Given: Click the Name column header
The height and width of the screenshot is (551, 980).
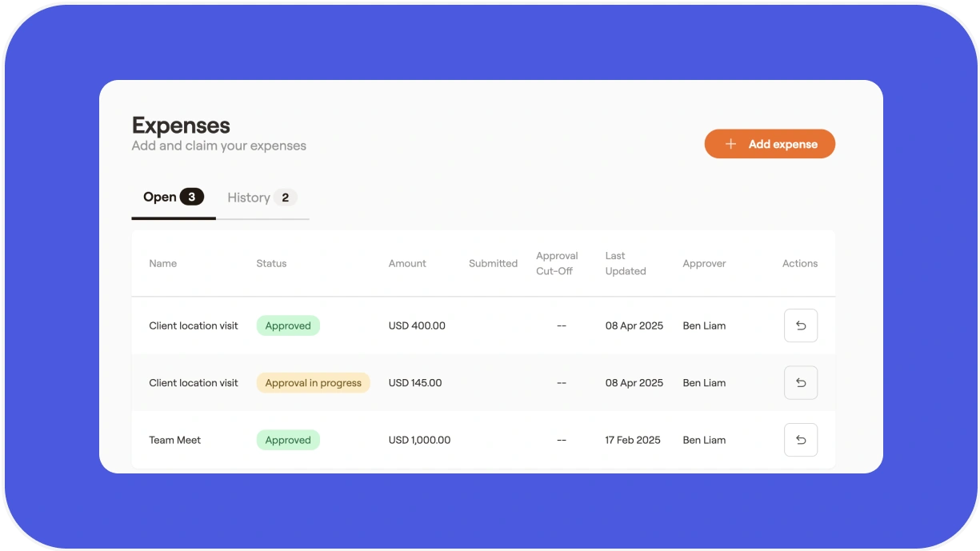Looking at the screenshot, I should pos(163,263).
